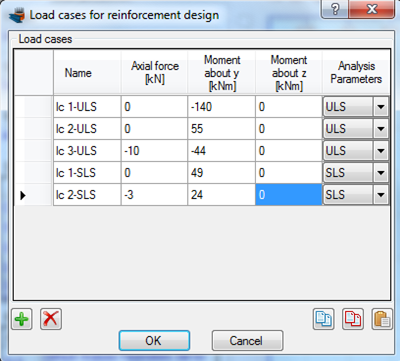Click the moment y value 24
This screenshot has height=361, width=400.
(222, 195)
